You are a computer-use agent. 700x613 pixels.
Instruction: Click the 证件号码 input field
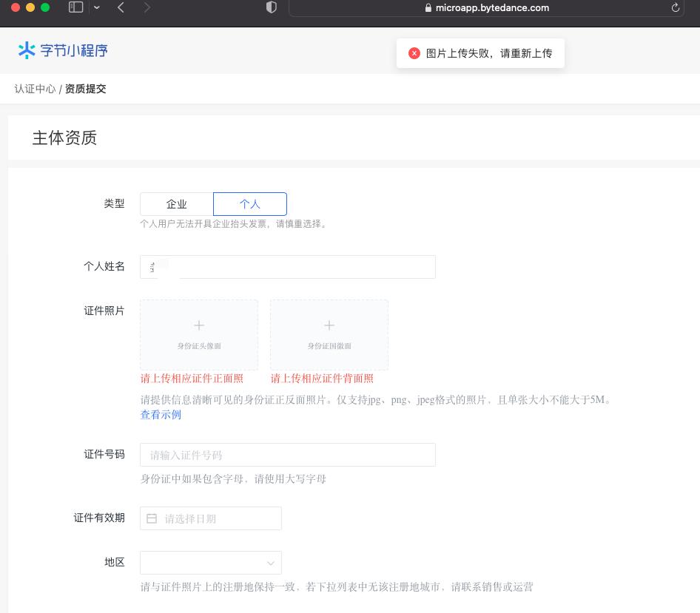coord(288,455)
